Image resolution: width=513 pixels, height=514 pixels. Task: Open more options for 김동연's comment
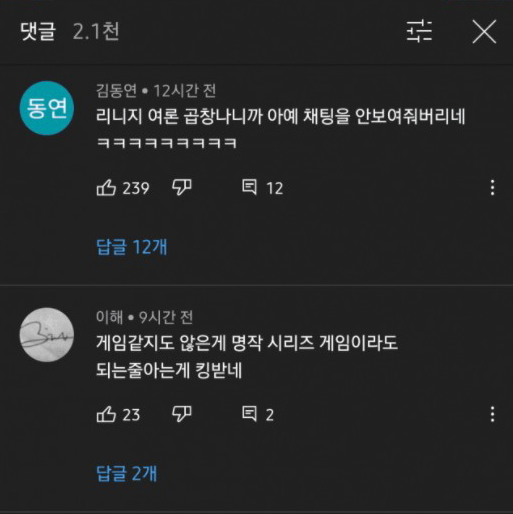[492, 188]
